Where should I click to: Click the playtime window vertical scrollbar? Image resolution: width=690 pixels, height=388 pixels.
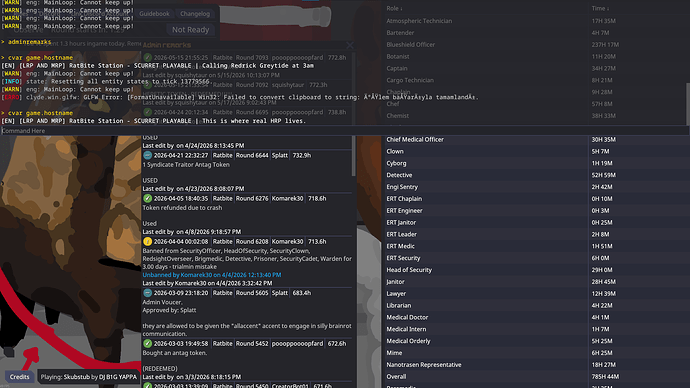point(687,104)
